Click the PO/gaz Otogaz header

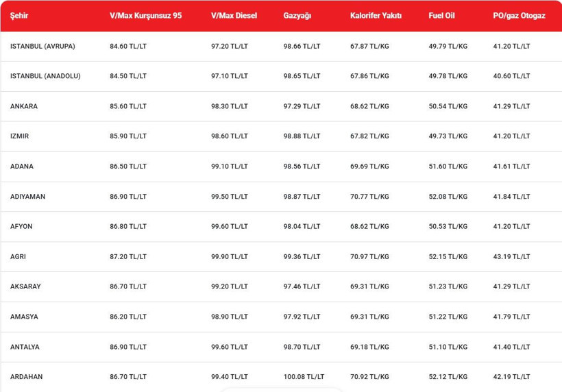(x=519, y=16)
